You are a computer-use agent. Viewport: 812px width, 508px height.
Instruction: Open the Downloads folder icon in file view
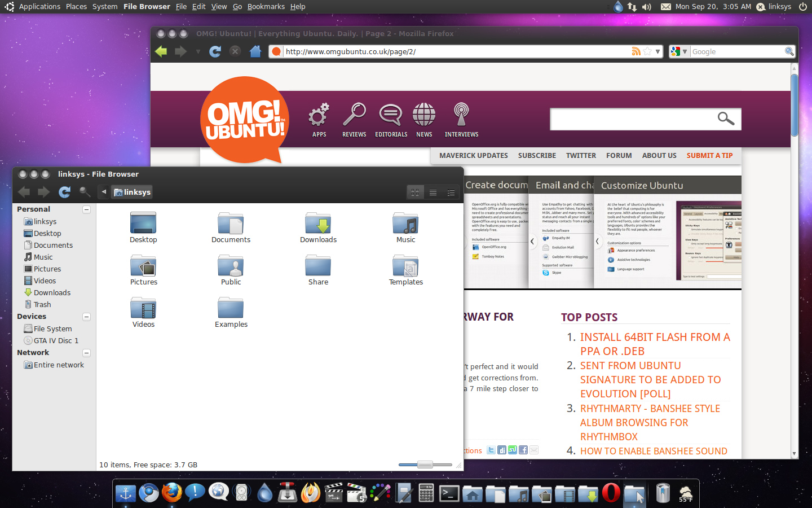[x=318, y=223]
